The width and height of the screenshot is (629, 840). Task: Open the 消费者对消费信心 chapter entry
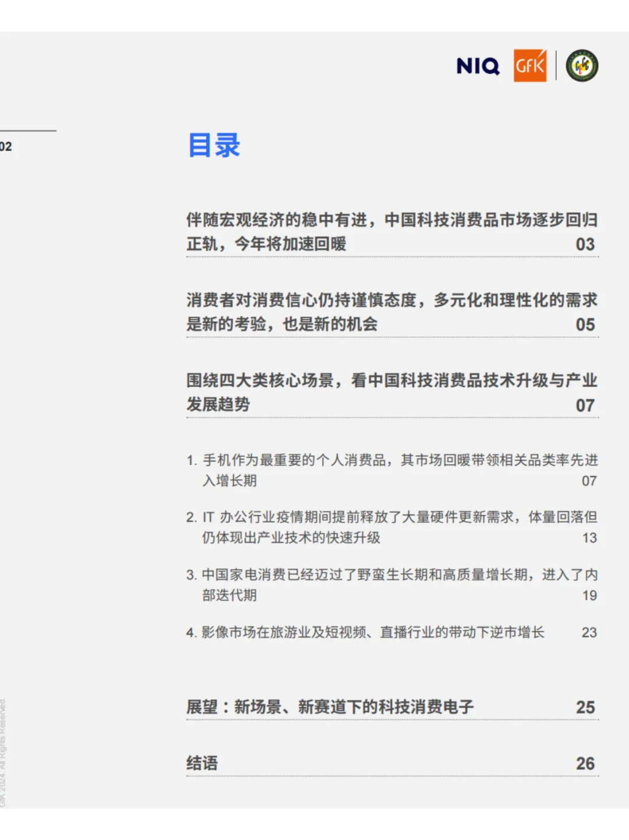[x=390, y=311]
